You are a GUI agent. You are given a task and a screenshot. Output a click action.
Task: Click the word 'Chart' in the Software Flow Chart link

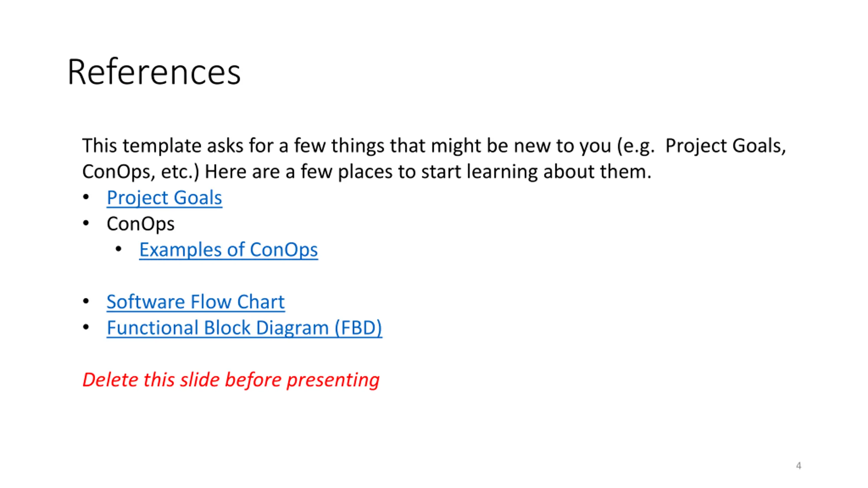tap(261, 302)
